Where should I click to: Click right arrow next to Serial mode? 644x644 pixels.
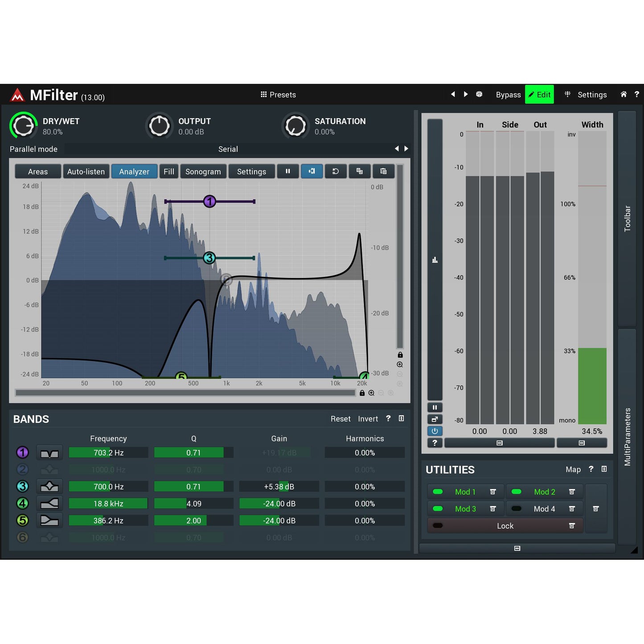click(406, 149)
